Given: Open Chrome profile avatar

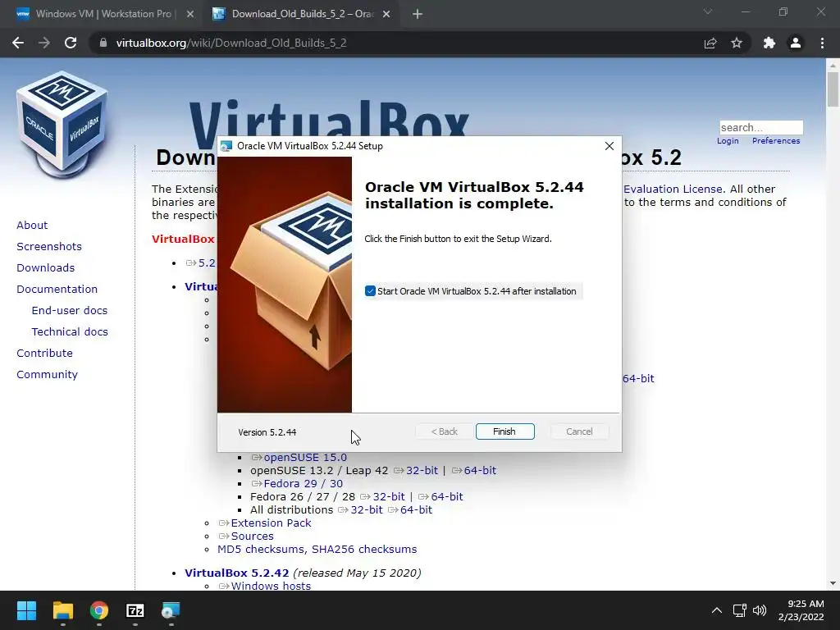Looking at the screenshot, I should pos(796,43).
